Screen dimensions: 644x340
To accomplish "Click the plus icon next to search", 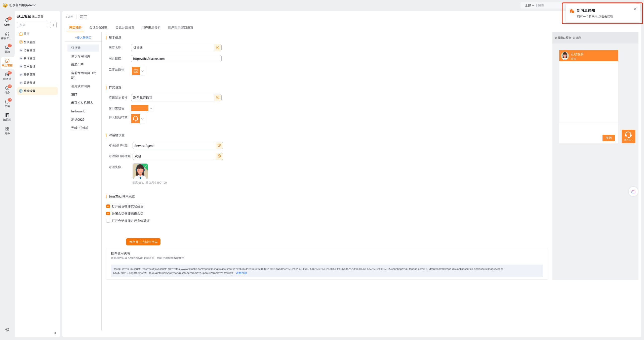I will pyautogui.click(x=53, y=25).
